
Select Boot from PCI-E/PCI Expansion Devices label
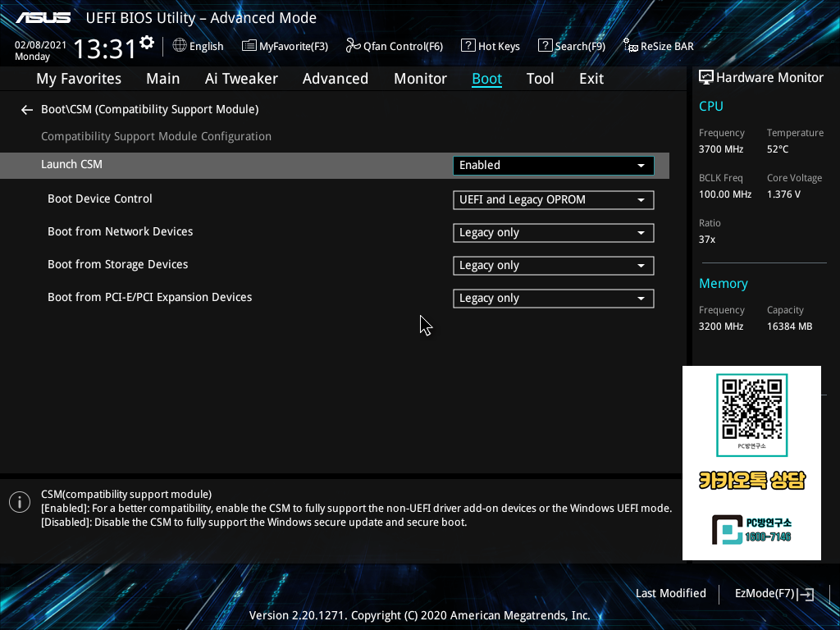click(x=149, y=297)
